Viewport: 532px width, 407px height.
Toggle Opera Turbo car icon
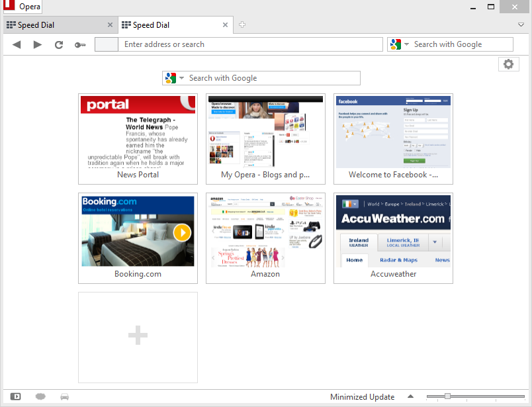[64, 396]
